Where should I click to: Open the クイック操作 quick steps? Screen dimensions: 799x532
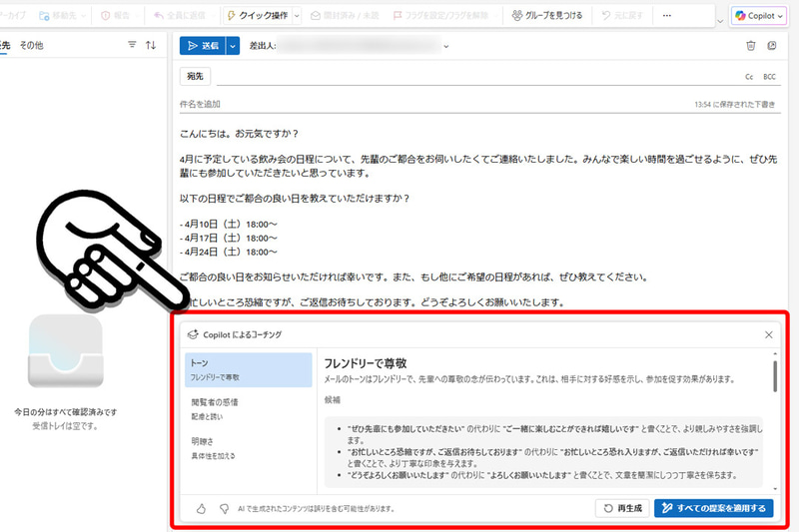[x=258, y=16]
